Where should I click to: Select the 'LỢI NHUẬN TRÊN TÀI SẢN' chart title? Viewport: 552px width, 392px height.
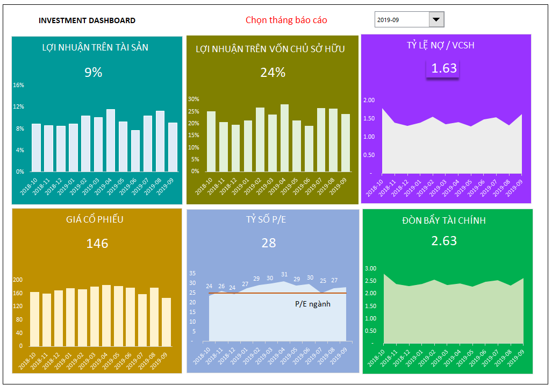click(95, 47)
